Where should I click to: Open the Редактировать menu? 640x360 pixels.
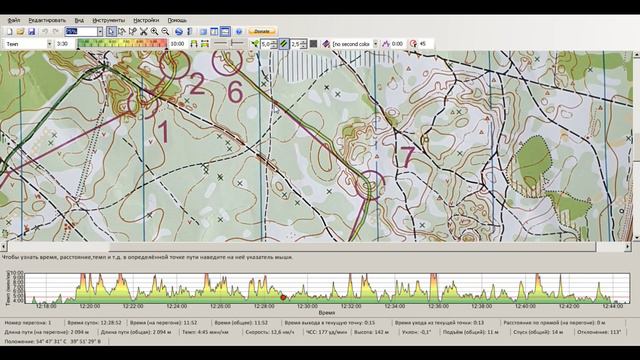[47, 20]
